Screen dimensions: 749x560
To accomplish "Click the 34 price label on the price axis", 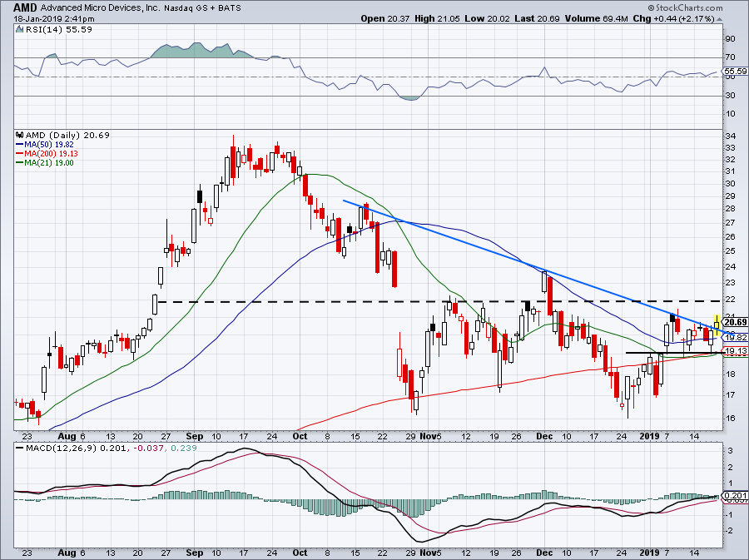I will tap(730, 136).
